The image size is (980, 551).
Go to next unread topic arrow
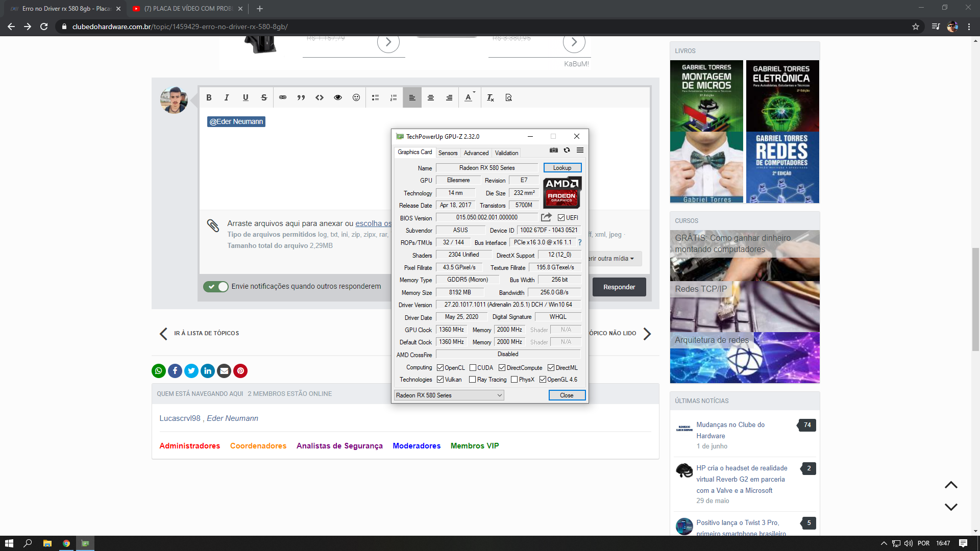click(x=647, y=334)
